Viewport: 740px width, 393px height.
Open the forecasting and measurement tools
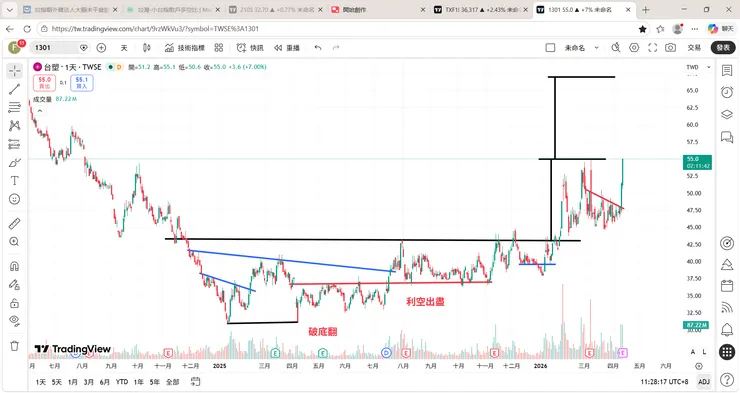(15, 144)
